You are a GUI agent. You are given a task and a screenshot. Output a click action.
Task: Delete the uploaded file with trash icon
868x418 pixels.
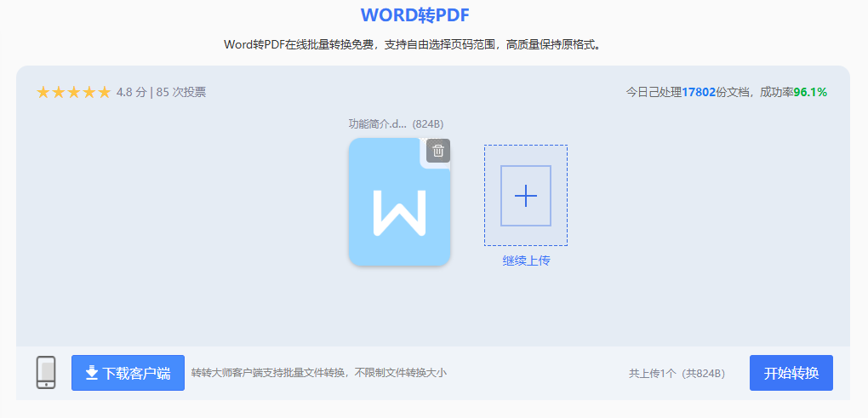coord(438,151)
